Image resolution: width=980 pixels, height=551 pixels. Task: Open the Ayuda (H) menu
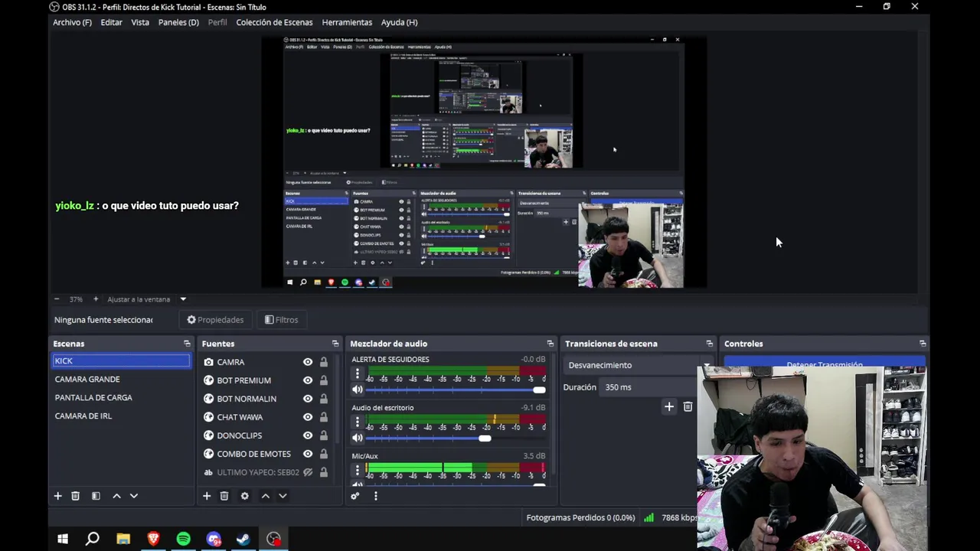click(400, 22)
